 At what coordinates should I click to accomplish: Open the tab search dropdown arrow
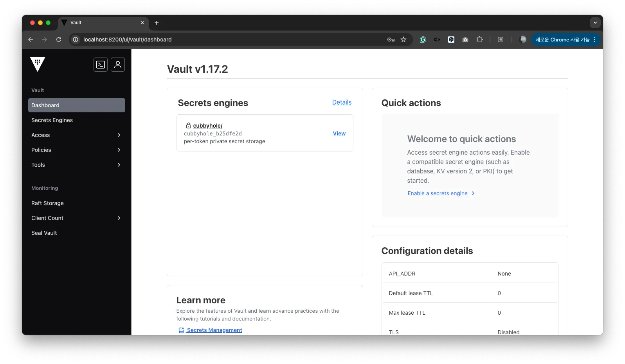pos(595,23)
